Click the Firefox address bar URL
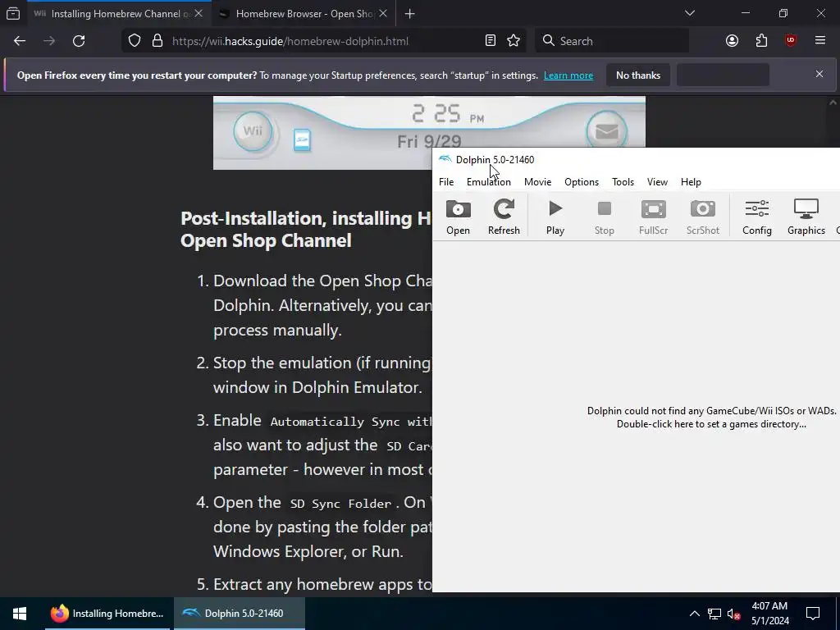The height and width of the screenshot is (630, 840). click(x=290, y=41)
